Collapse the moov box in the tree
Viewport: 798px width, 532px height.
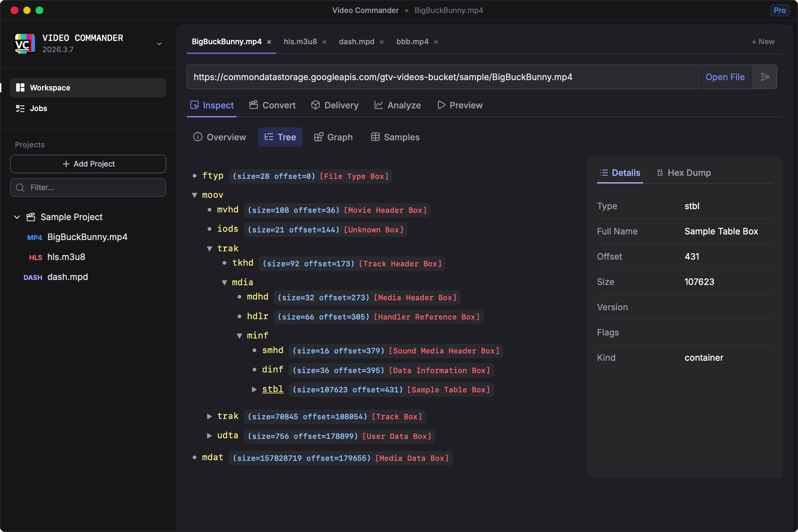[194, 195]
